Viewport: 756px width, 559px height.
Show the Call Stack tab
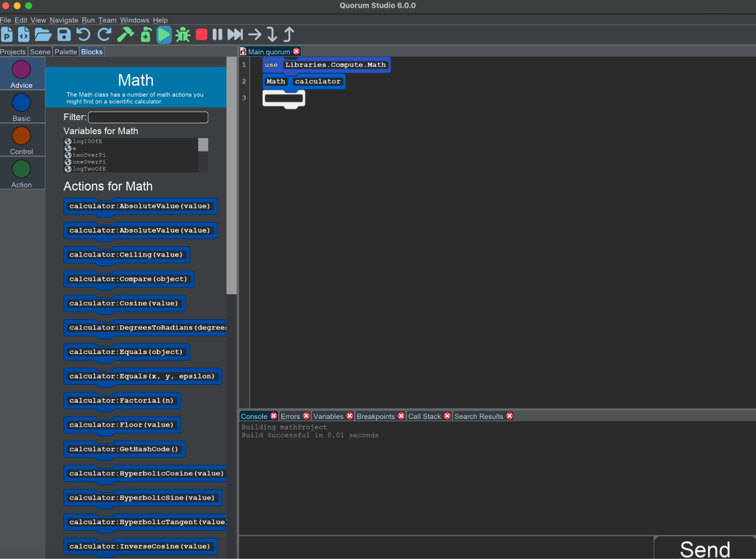pos(425,416)
